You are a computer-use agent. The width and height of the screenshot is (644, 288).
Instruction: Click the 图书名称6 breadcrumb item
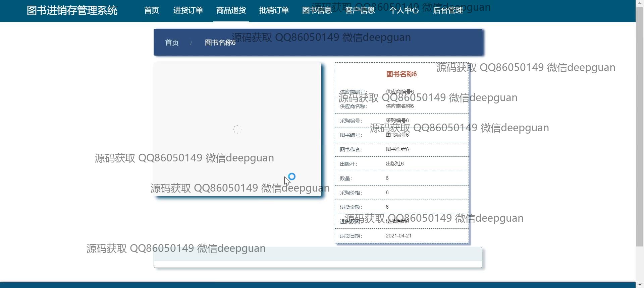point(220,43)
